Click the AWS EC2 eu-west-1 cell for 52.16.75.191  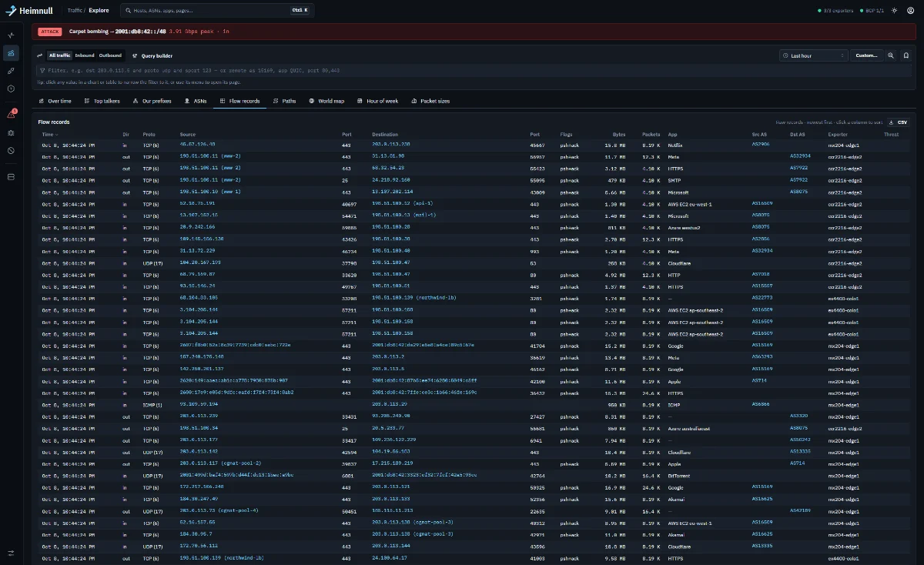(x=691, y=203)
